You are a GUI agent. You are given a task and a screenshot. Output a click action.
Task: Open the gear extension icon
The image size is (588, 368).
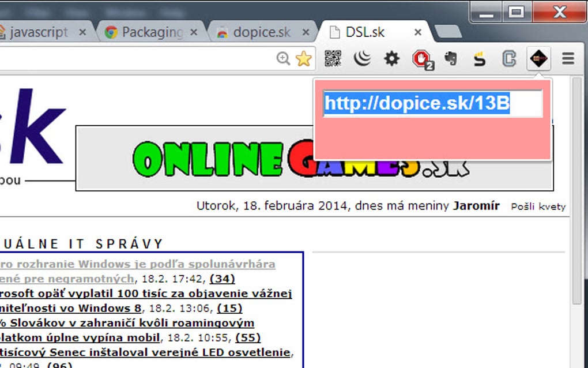pos(391,58)
